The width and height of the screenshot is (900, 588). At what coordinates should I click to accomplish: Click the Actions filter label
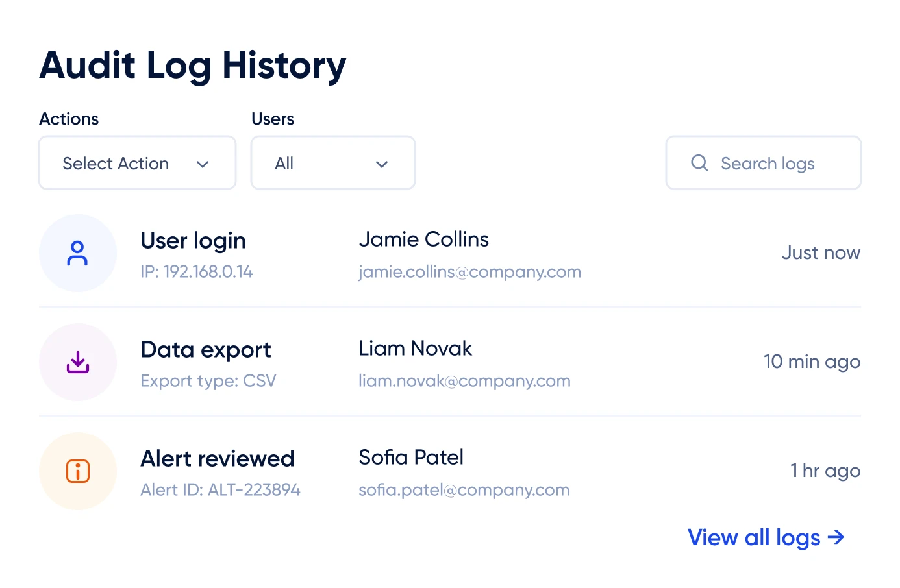point(69,119)
